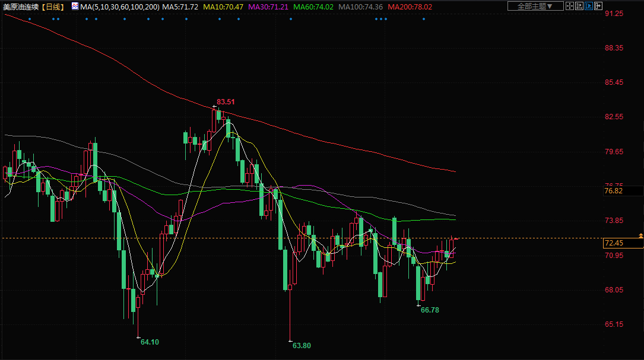Image resolution: width=644 pixels, height=360 pixels.
Task: Click the 72.45 current price tag
Action: pyautogui.click(x=613, y=243)
